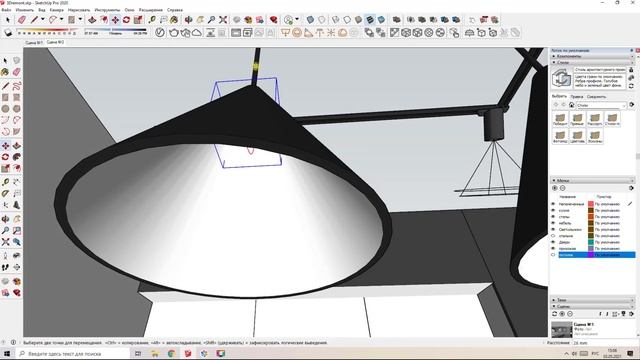
Task: Select the Rotate tool in top toolbar
Action: [x=127, y=20]
